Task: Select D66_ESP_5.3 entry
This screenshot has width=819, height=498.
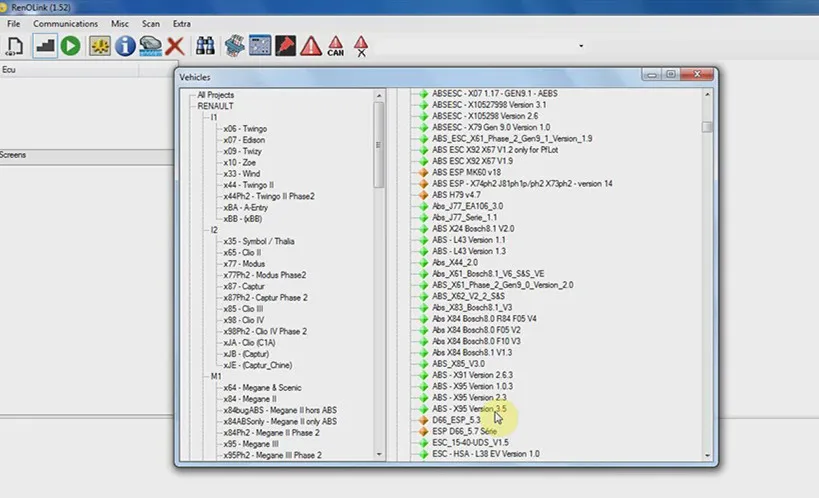Action: 456,420
